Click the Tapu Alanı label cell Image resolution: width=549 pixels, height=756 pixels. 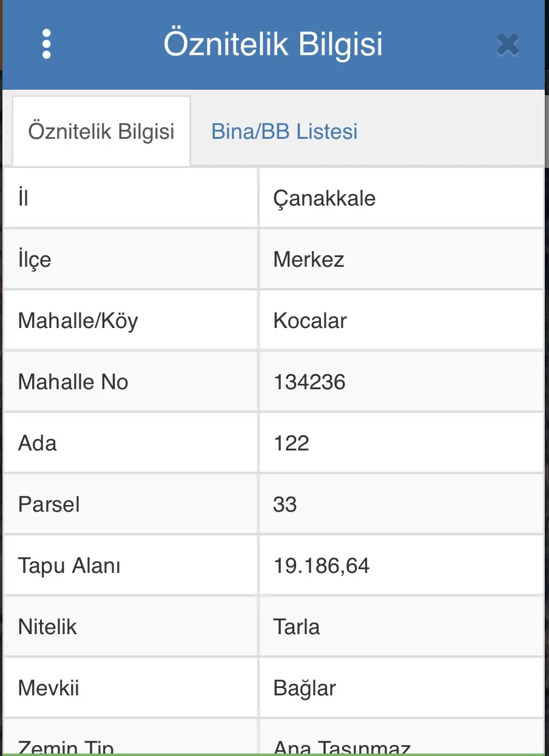point(130,566)
